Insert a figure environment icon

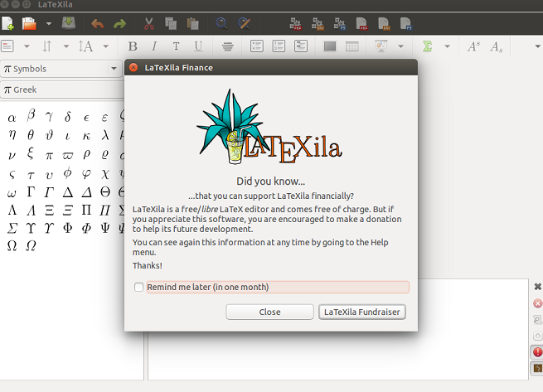(x=330, y=46)
